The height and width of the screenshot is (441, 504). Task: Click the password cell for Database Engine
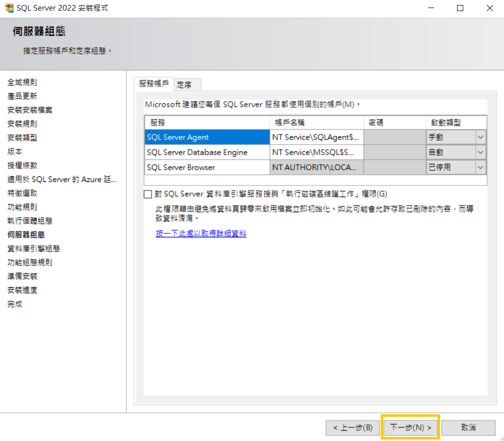click(395, 153)
